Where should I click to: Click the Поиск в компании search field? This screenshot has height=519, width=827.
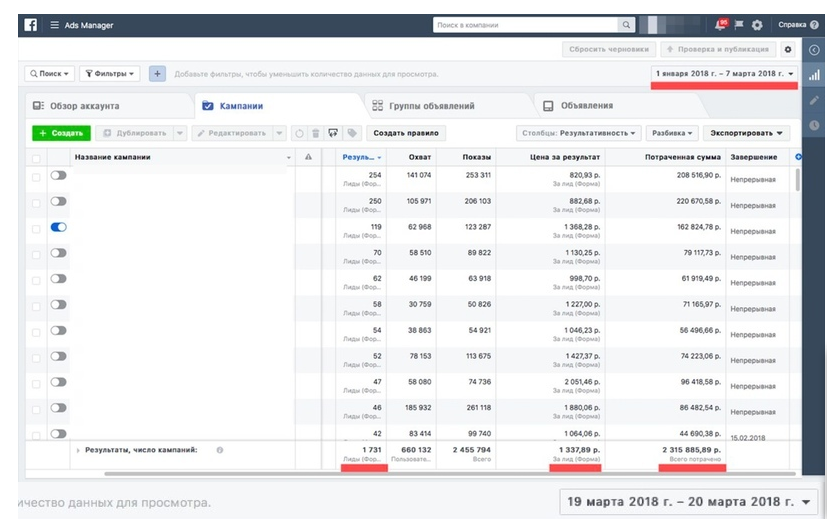pos(525,25)
